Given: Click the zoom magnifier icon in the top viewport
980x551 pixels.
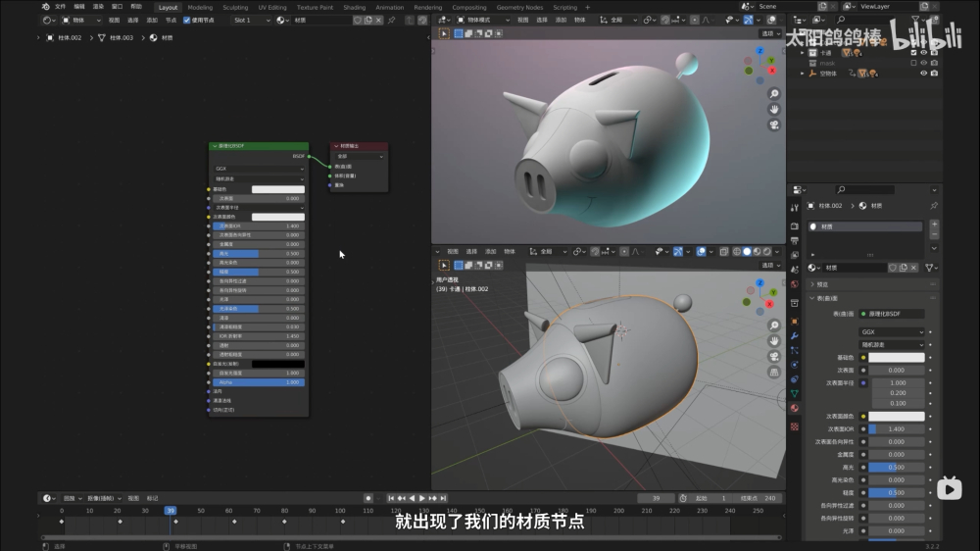Looking at the screenshot, I should [x=774, y=94].
